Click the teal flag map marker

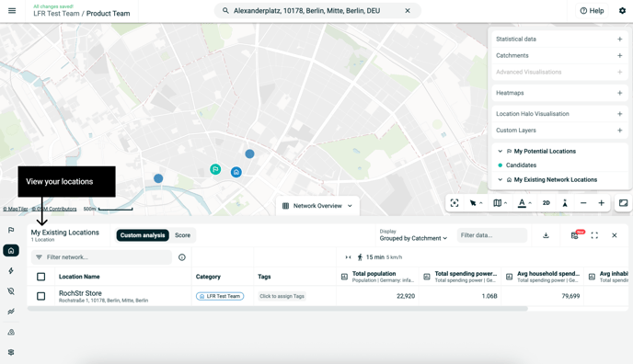(x=215, y=169)
